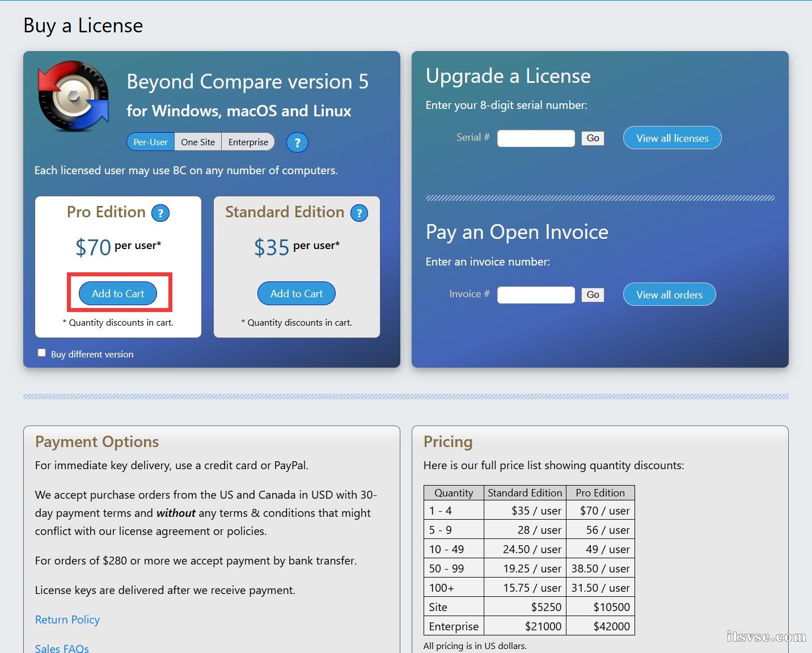The image size is (812, 653).
Task: Click the Invoice number input field
Action: (x=536, y=295)
